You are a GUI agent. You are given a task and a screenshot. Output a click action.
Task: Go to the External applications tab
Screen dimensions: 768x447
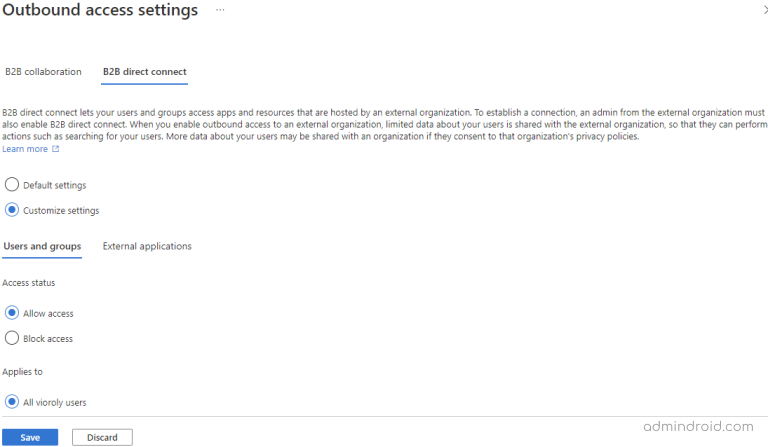[x=147, y=246]
